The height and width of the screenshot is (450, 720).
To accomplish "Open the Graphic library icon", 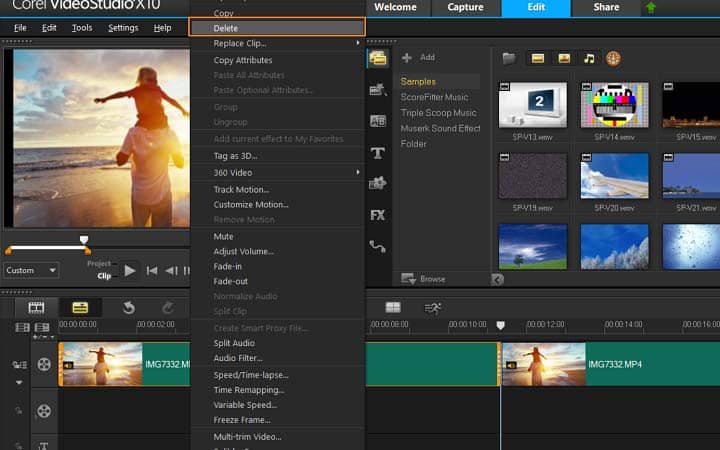I will click(378, 183).
